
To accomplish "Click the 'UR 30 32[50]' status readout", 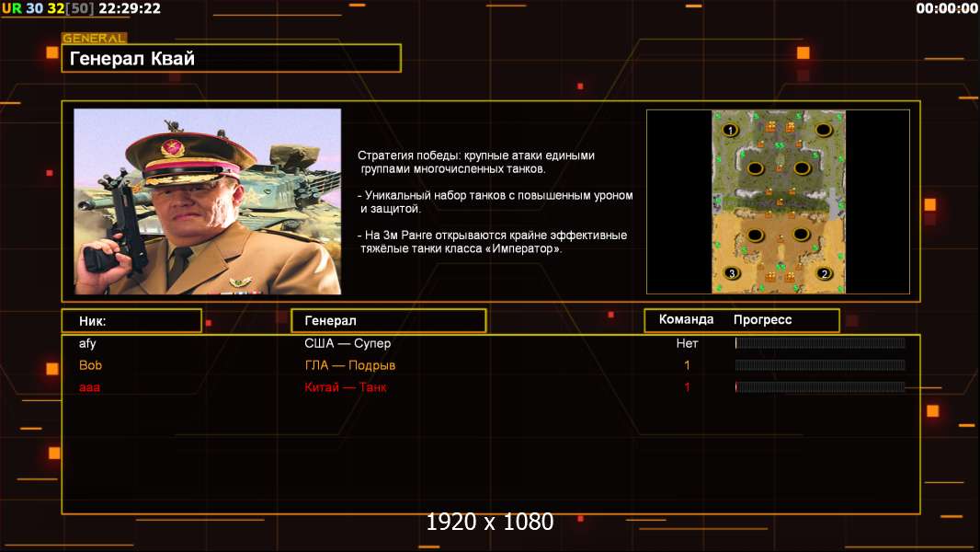I will (48, 8).
